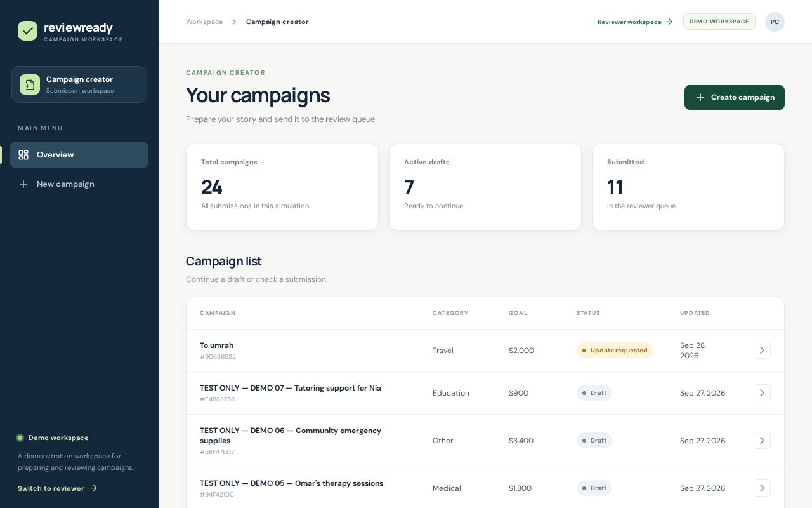Open the To umrah campaign row chevron

[762, 351]
